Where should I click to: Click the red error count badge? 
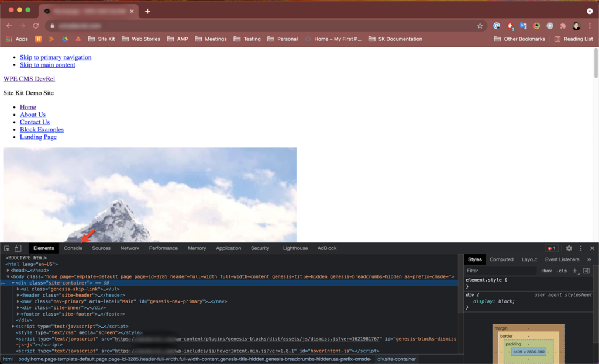tap(551, 248)
